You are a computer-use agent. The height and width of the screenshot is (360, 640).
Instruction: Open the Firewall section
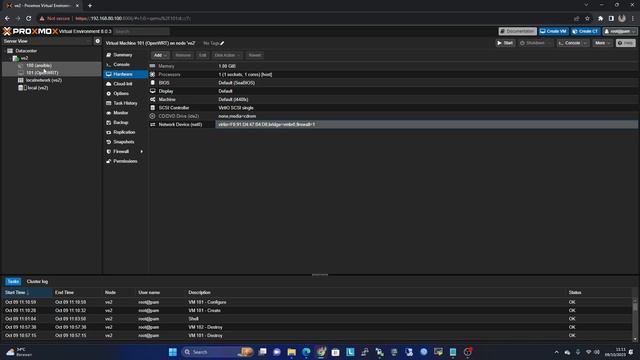click(121, 151)
